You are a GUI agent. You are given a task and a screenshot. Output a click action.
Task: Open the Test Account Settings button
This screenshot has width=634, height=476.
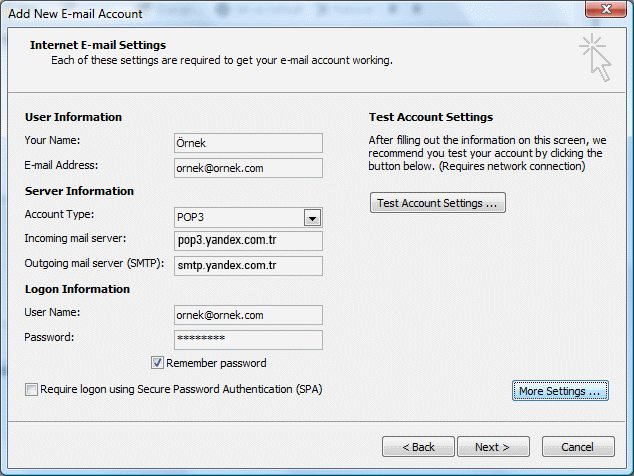point(437,203)
